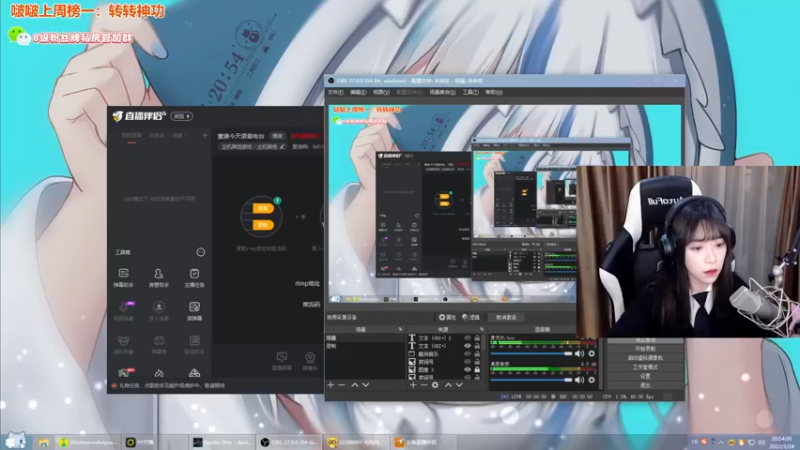
Task: Open 编辑(E) menu in OBS
Action: (x=358, y=92)
